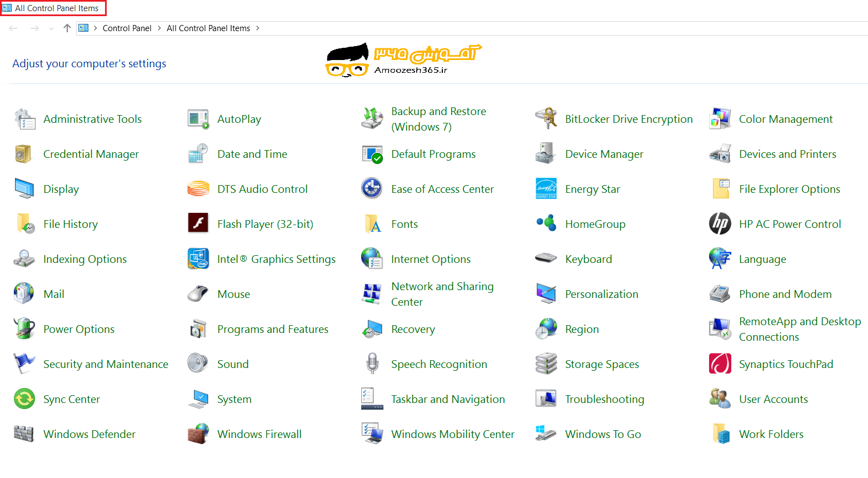This screenshot has height=478, width=868.
Task: Open RemoteApp and Desktop Connections link
Action: click(800, 329)
